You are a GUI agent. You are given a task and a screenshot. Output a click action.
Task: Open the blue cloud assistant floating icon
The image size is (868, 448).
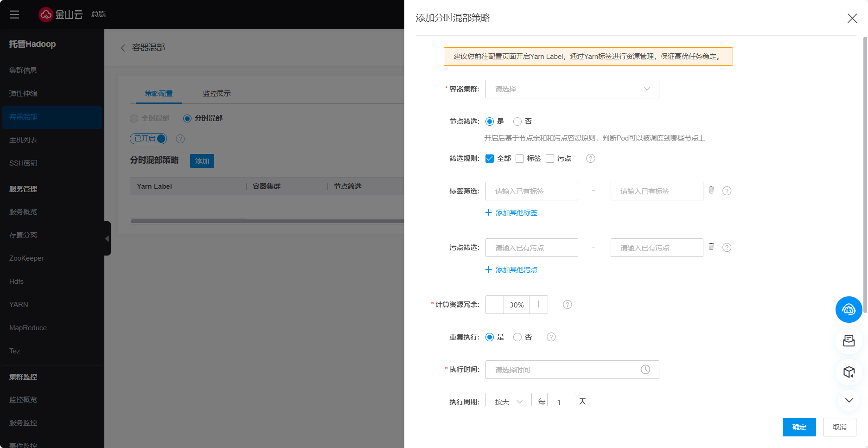coord(849,309)
